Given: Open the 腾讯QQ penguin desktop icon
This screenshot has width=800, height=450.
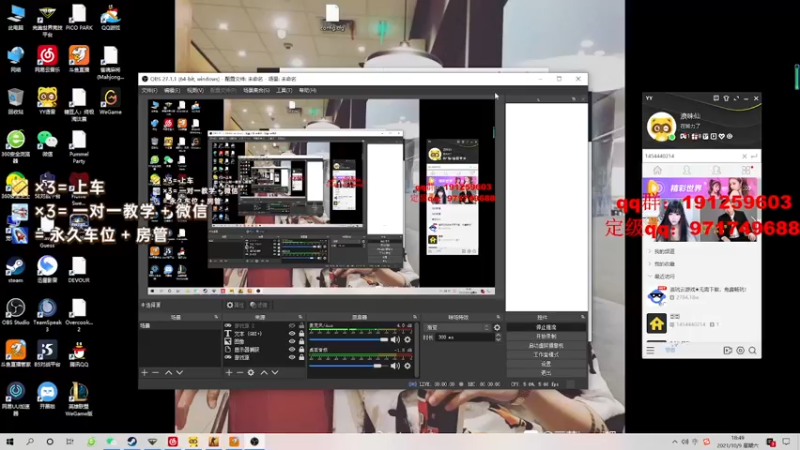Looking at the screenshot, I should click(x=79, y=355).
